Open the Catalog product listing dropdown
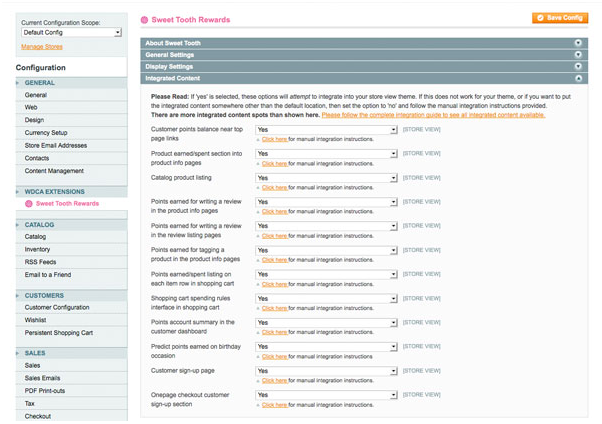This screenshot has height=424, width=602. tap(326, 178)
